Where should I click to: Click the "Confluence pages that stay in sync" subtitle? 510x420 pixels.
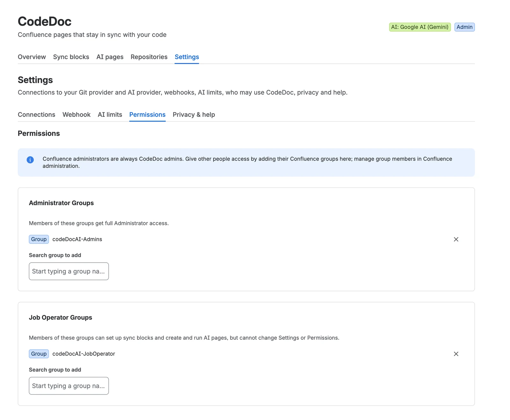(x=92, y=35)
